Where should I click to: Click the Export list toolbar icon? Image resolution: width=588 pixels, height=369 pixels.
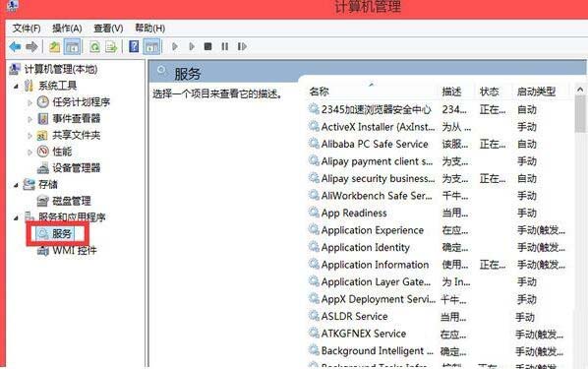click(x=111, y=47)
